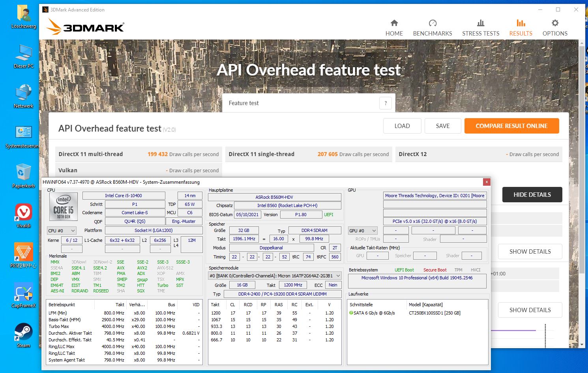Open the memory module bank dropdown
588x373 pixels.
[x=274, y=276]
